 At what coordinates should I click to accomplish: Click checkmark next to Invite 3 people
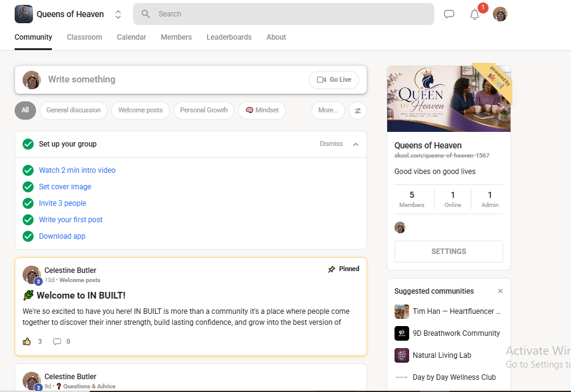pyautogui.click(x=28, y=203)
